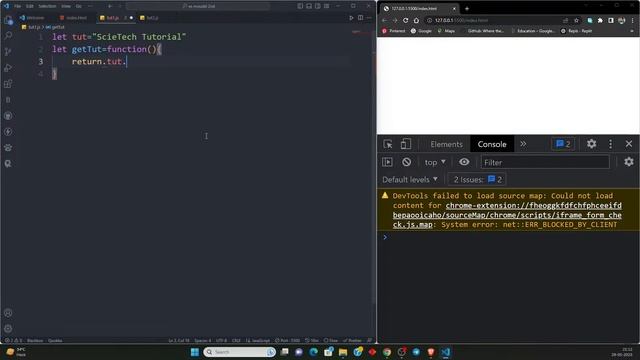This screenshot has height=360, width=640.
Task: Toggle the bottom panel layout button
Action: [309, 6]
